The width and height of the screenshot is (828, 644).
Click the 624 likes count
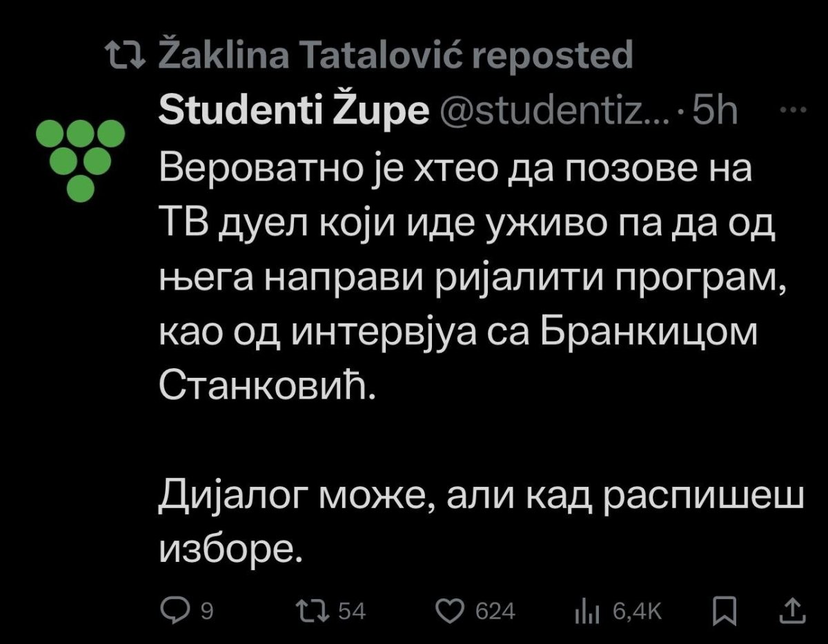pyautogui.click(x=497, y=610)
